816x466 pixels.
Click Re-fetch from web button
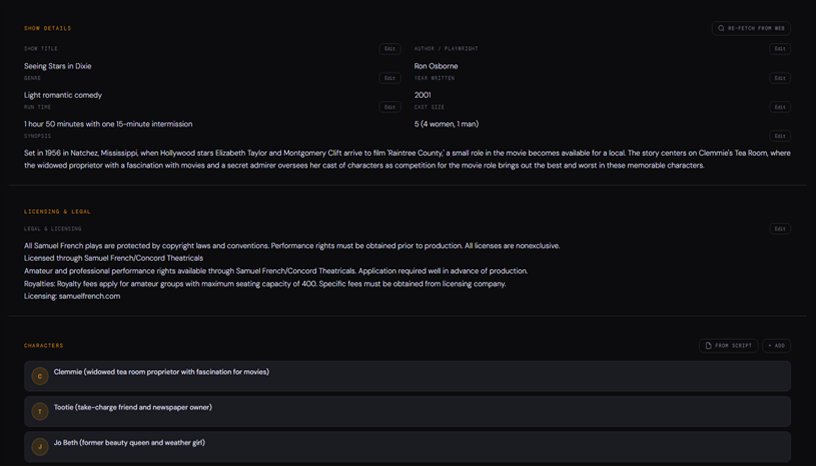pyautogui.click(x=751, y=28)
